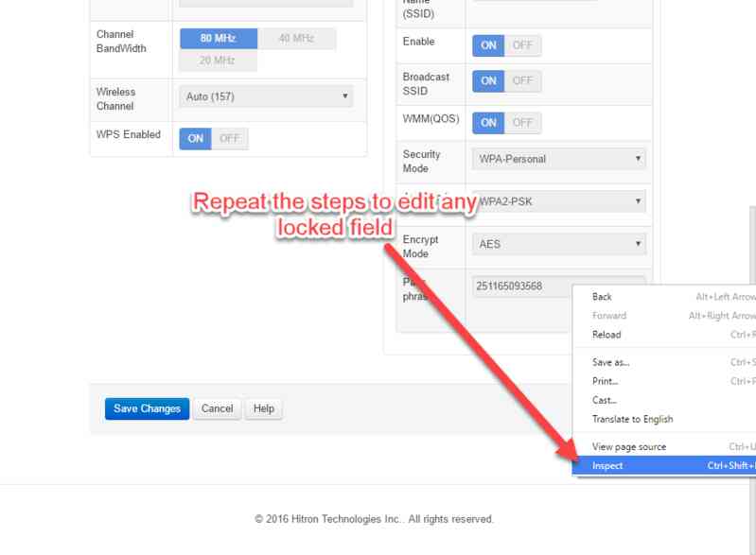Screen dimensions: 756x555
Task: Select the 80 MHz channel bandwidth
Action: coord(218,39)
